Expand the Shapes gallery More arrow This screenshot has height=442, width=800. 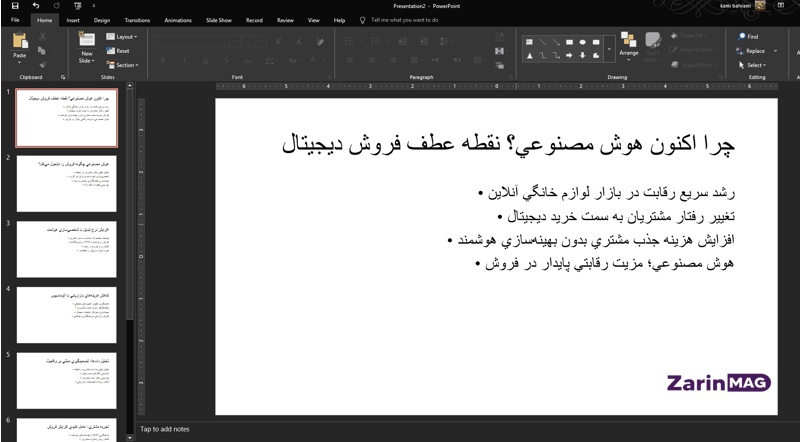(609, 49)
